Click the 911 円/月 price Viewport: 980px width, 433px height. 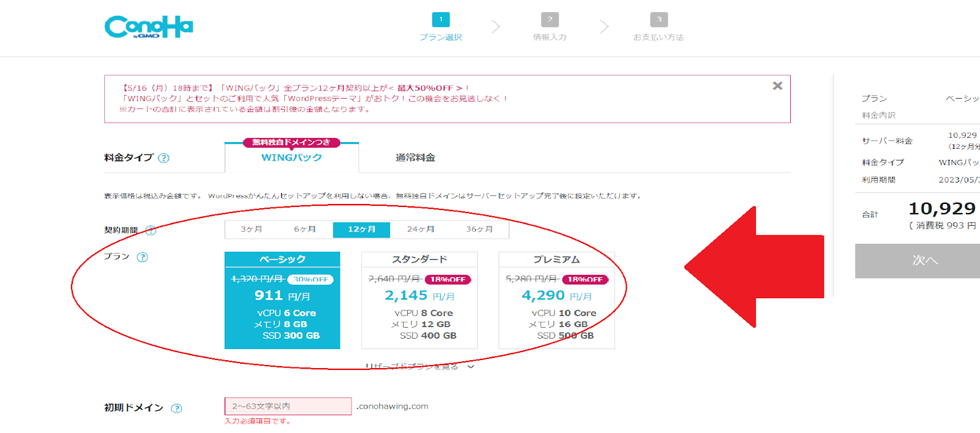coord(282,295)
